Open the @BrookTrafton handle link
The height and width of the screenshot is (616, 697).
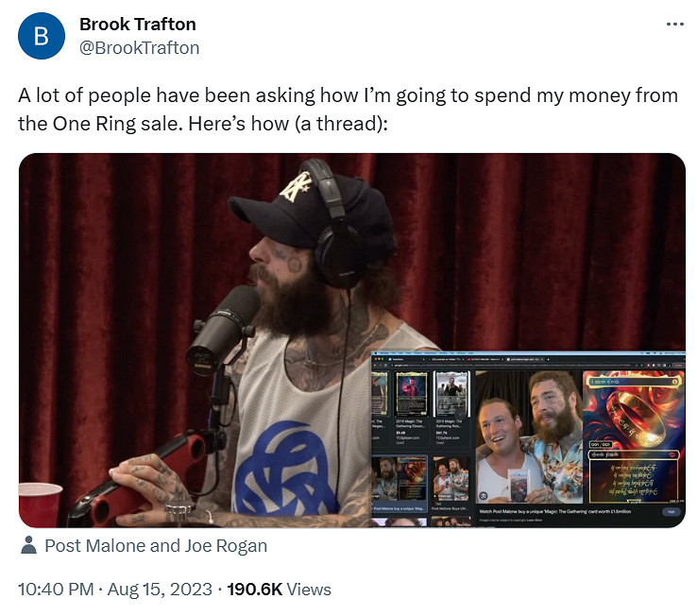(x=140, y=47)
